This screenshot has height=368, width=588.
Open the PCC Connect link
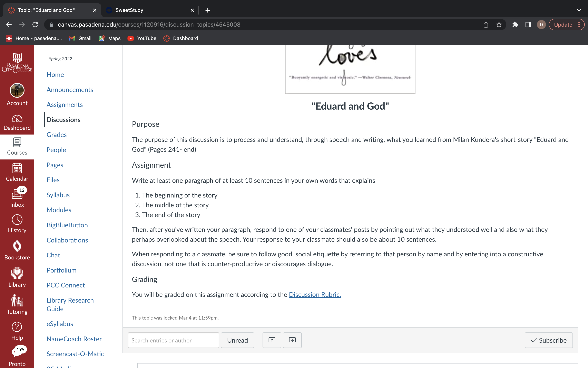tap(66, 285)
